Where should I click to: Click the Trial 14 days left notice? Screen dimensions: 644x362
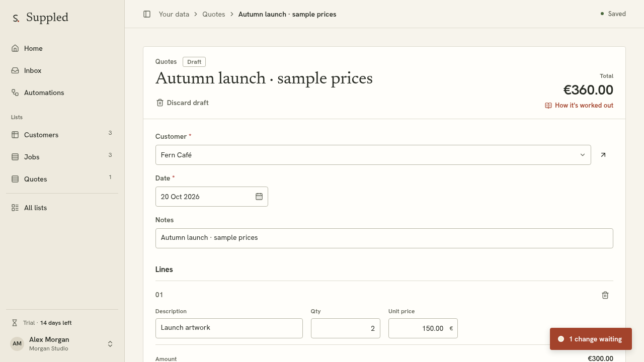pyautogui.click(x=42, y=323)
